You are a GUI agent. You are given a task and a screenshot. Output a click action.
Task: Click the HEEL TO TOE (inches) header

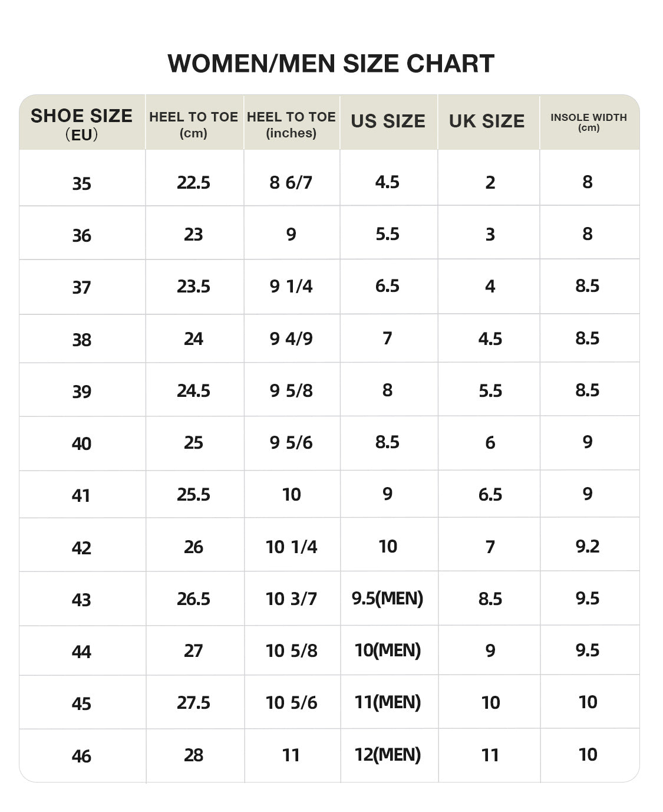(x=292, y=123)
